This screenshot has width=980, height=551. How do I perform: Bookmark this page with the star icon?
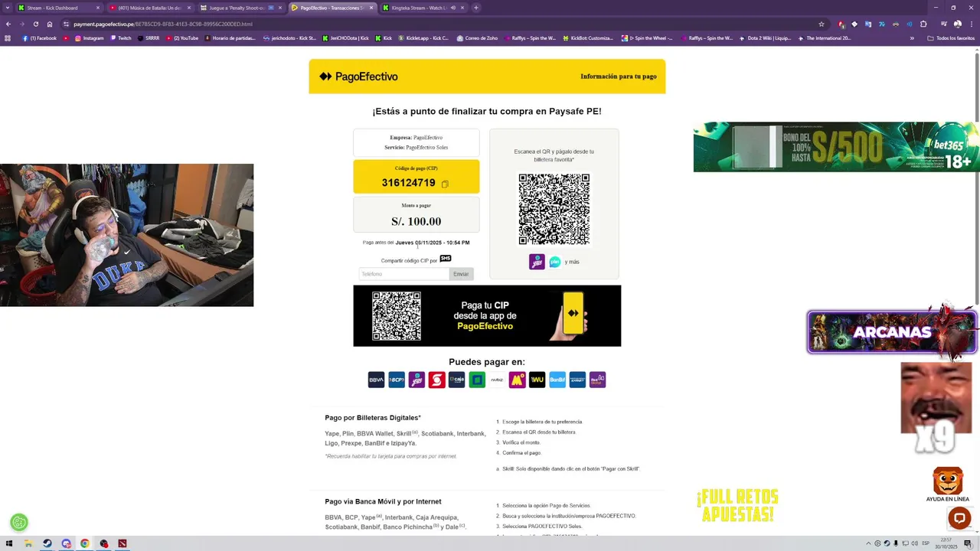pyautogui.click(x=822, y=24)
